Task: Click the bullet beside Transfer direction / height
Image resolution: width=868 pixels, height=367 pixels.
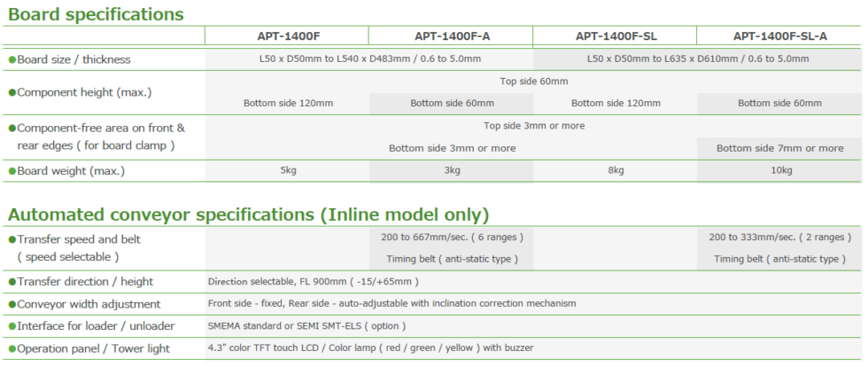Action: (12, 282)
